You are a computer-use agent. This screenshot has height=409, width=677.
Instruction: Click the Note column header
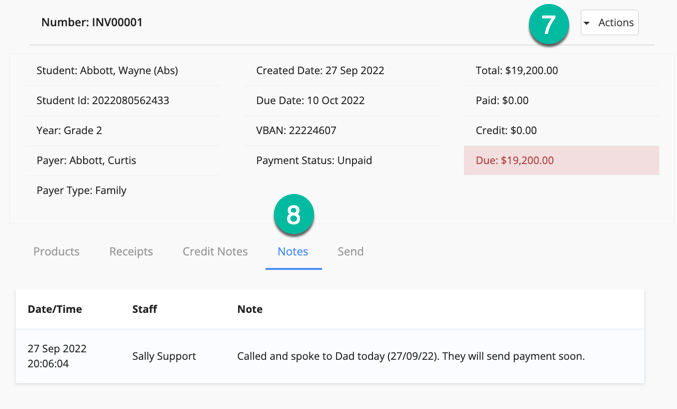(250, 309)
